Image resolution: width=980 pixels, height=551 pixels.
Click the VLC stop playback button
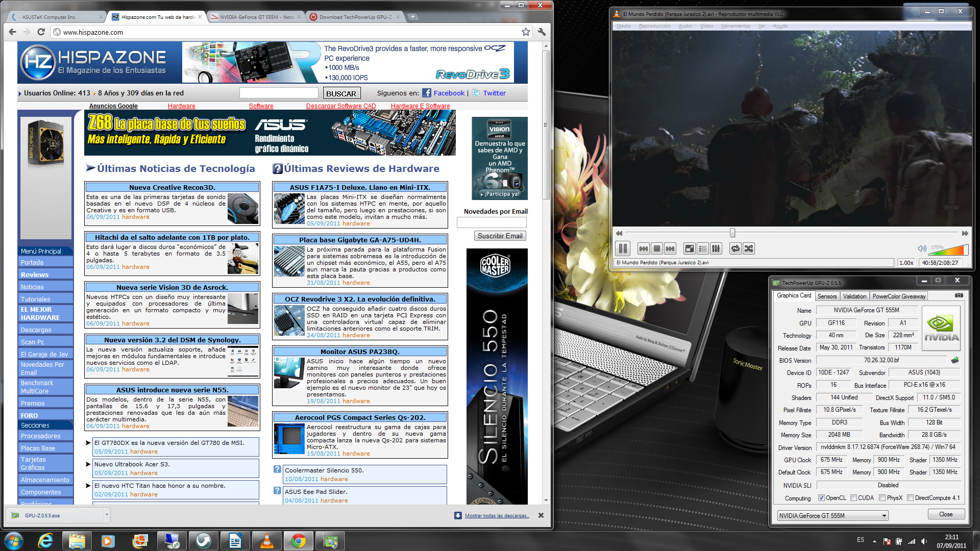(x=657, y=248)
